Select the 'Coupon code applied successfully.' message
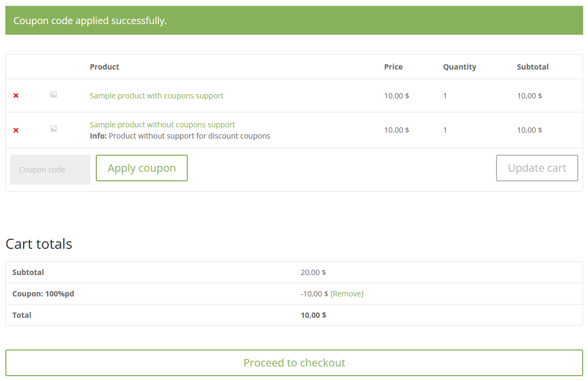 pos(90,21)
